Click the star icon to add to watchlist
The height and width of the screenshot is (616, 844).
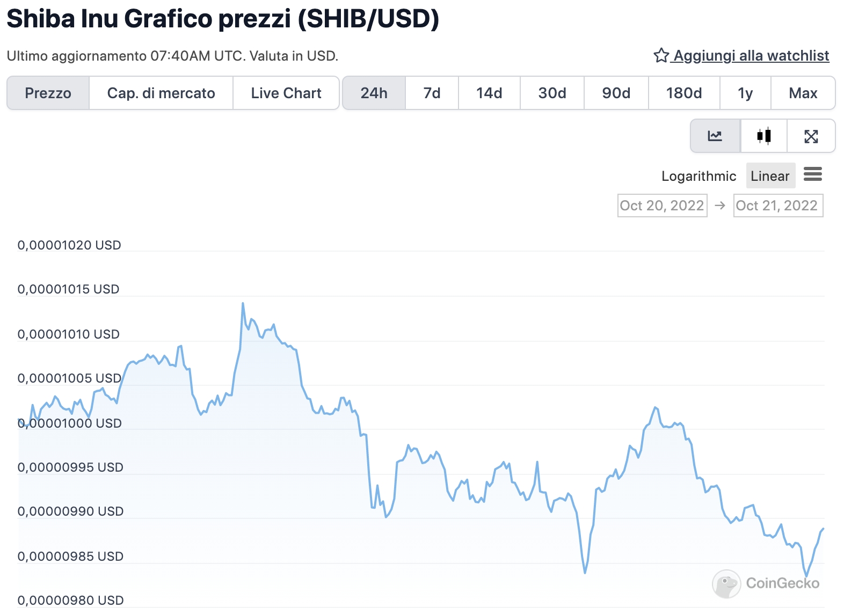[661, 55]
